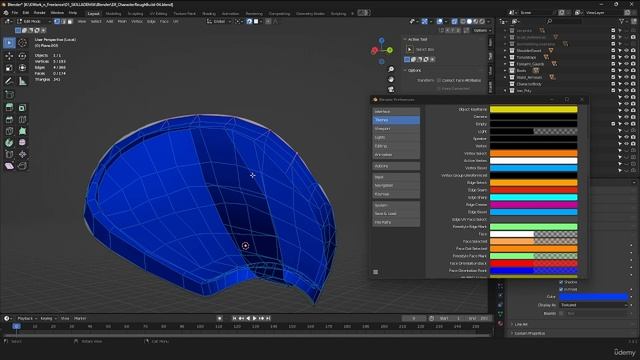Hide the ShoulderGuard collection in viewport
Viewport: 640px width, 360px height.
pyautogui.click(x=627, y=51)
